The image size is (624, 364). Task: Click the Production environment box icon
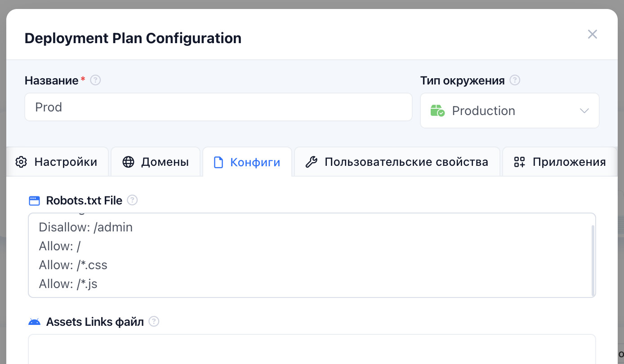tap(437, 111)
